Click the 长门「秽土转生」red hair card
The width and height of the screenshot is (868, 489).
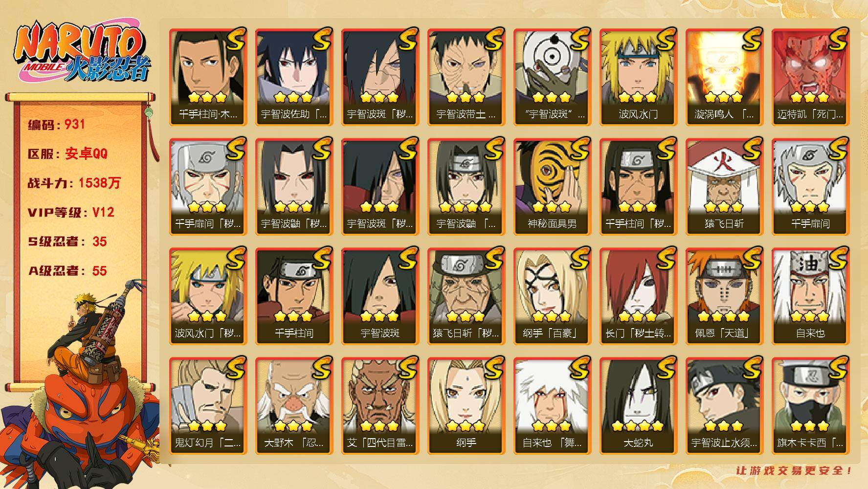[x=638, y=296]
